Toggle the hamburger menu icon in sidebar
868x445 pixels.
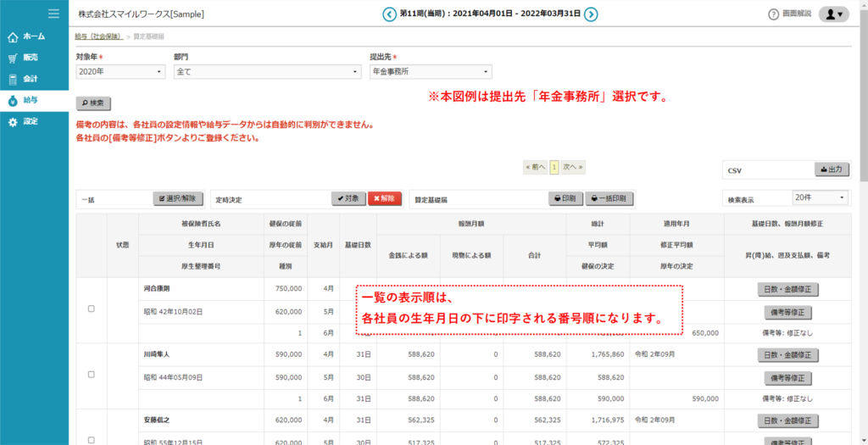click(x=53, y=14)
